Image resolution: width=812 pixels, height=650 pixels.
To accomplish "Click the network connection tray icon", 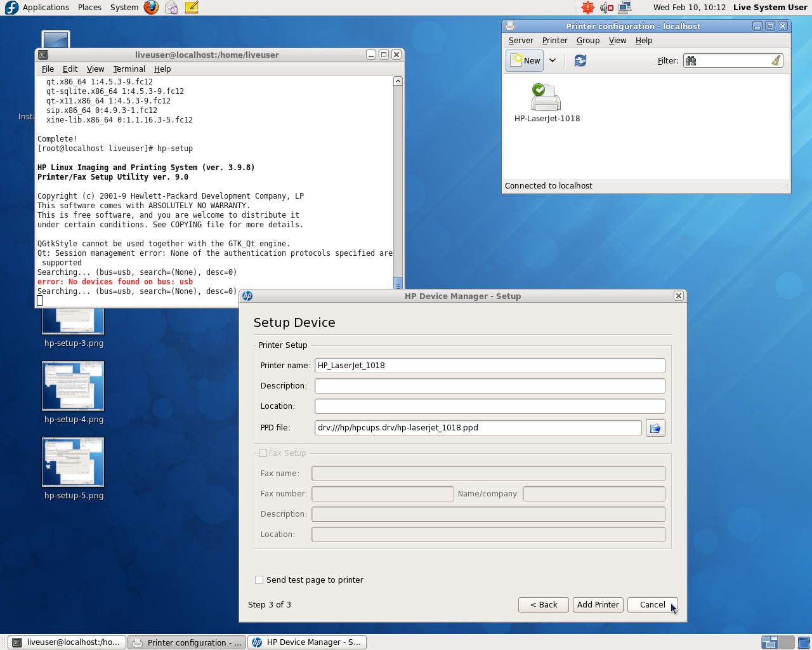I will 625,8.
